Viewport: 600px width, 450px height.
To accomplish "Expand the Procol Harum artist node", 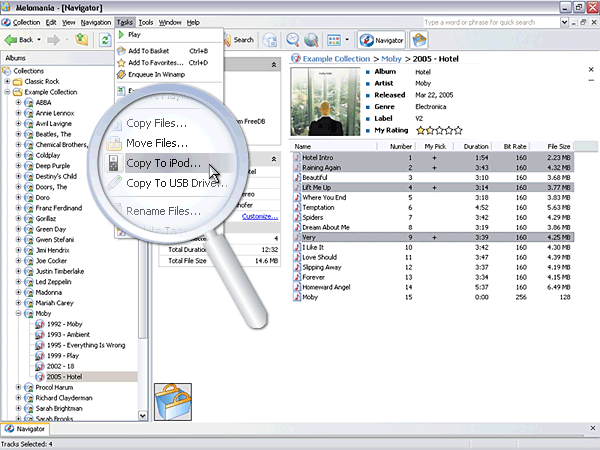I will tap(18, 387).
